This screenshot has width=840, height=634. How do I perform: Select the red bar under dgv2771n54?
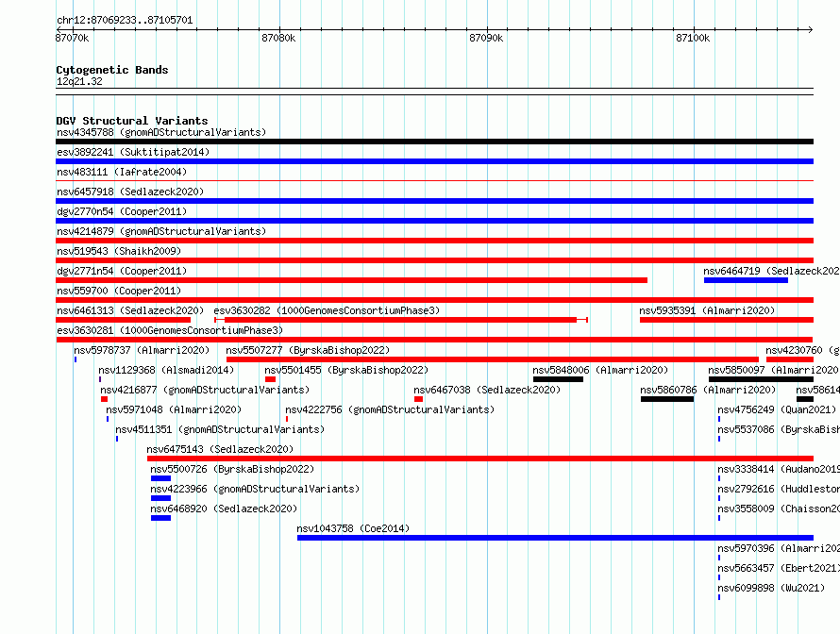tap(351, 280)
